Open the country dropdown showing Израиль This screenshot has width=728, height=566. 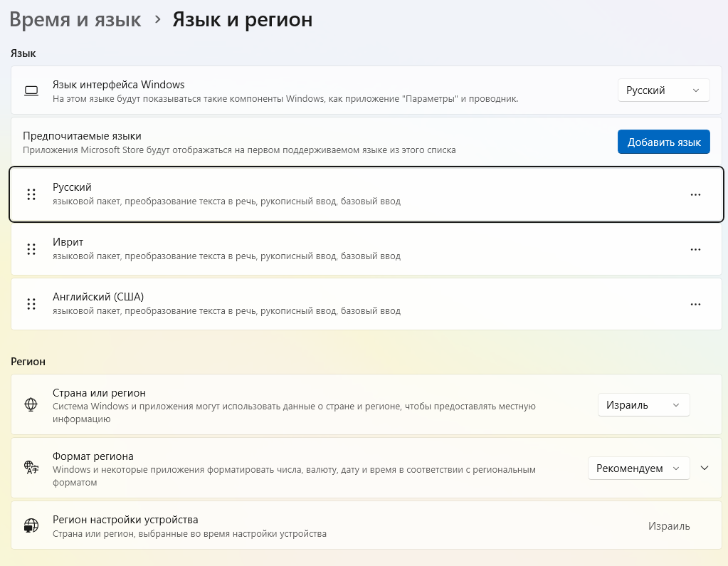643,405
